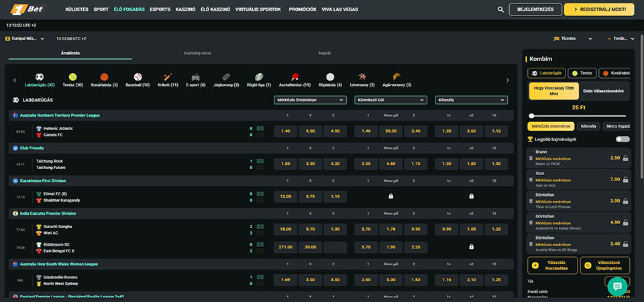Select the Asztalitenisz paddle icon
The image size is (644, 302).
(294, 77)
